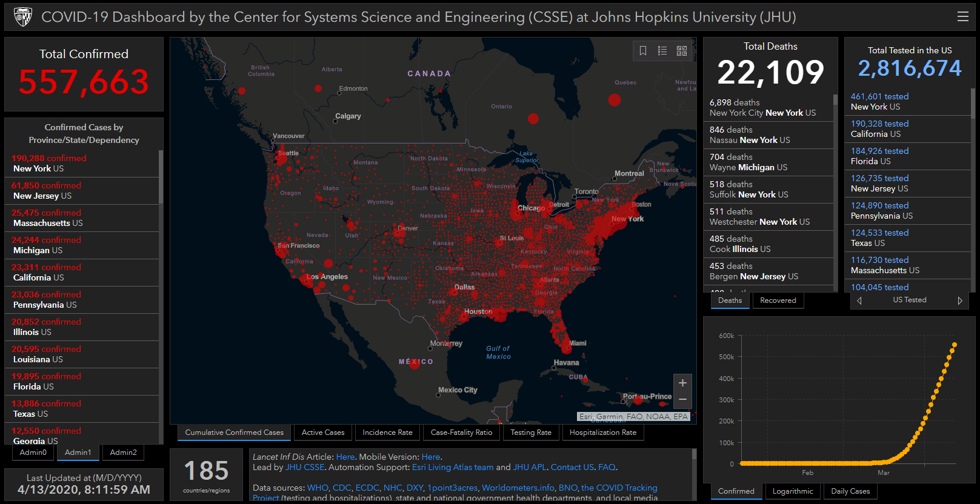Open the Lancet article Here link
980x504 pixels.
point(345,457)
